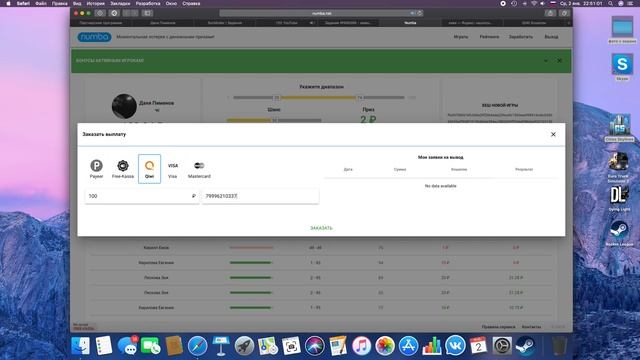
Task: Open FaceTime from the Dock
Action: click(x=151, y=346)
